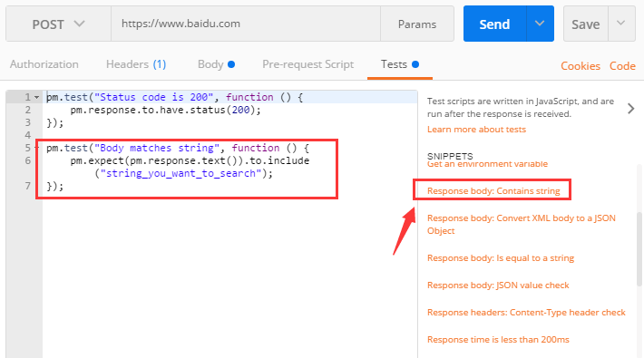Open Learn more about tests link
The width and height of the screenshot is (644, 358).
tap(476, 130)
